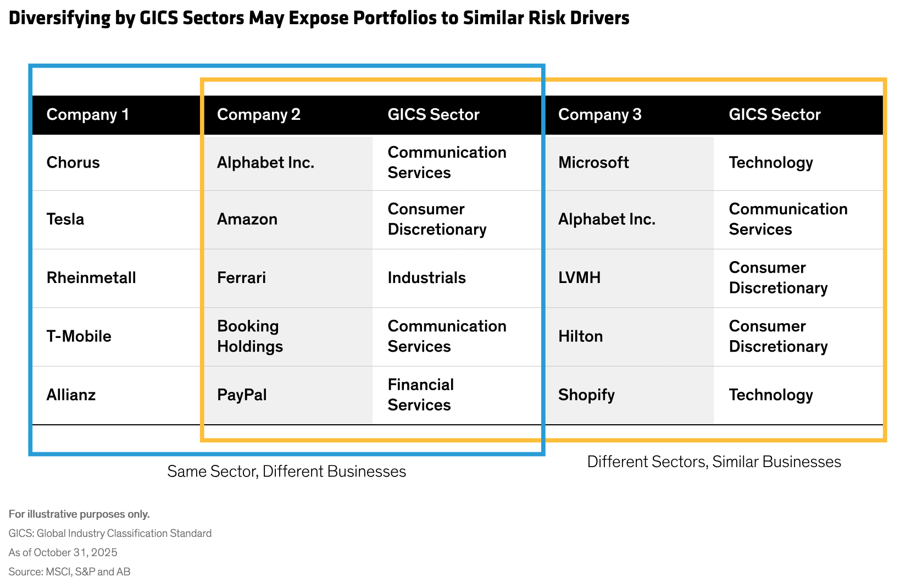Click the "Same Sector, Different Businesses" caption
The width and height of the screenshot is (900, 588).
tap(287, 471)
